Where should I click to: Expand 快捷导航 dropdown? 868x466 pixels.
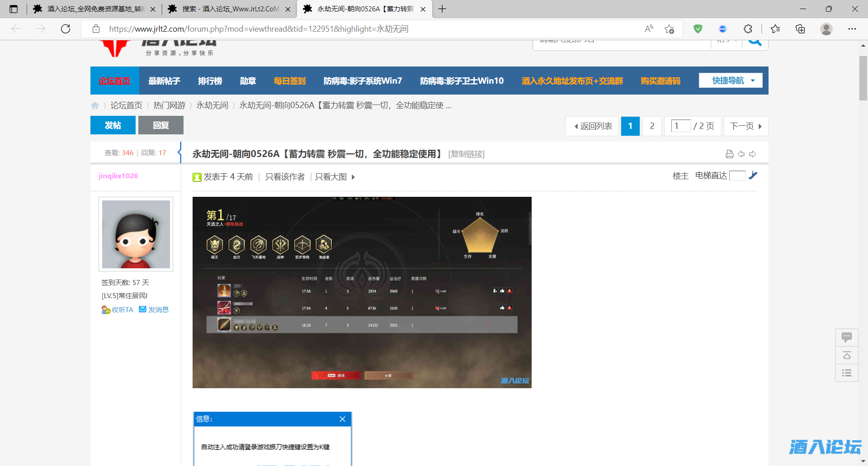(x=731, y=81)
